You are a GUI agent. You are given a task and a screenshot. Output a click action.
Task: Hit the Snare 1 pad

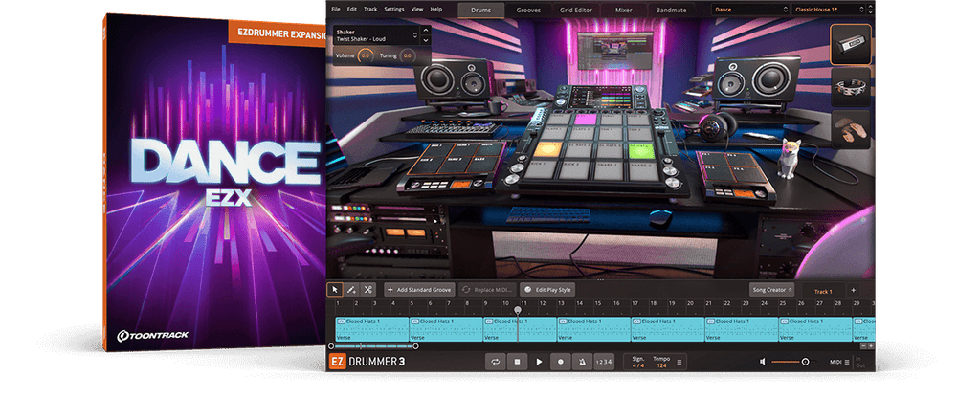click(610, 170)
